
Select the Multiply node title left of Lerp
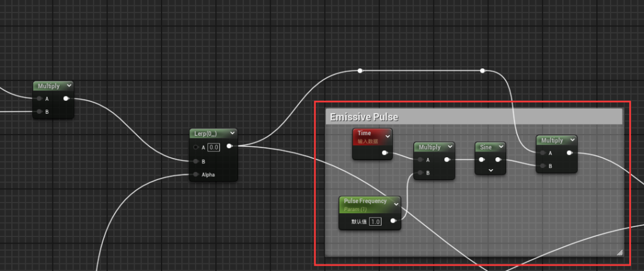[x=48, y=86]
